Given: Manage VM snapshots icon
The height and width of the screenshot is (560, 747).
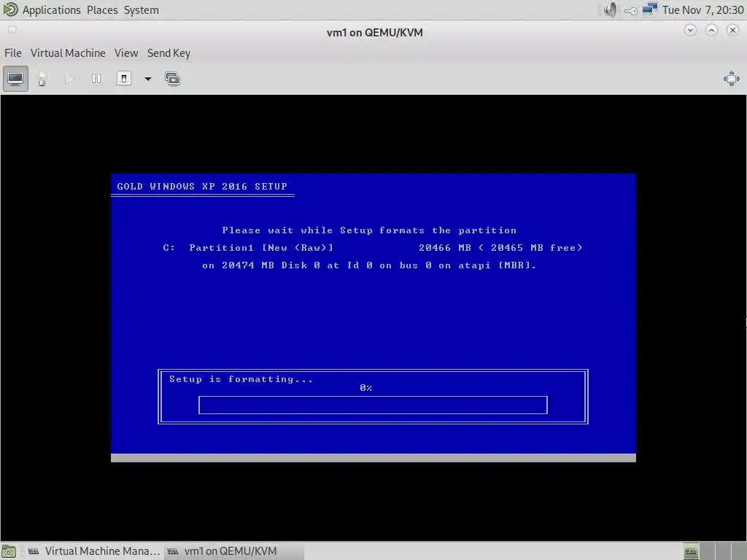Looking at the screenshot, I should pyautogui.click(x=172, y=79).
